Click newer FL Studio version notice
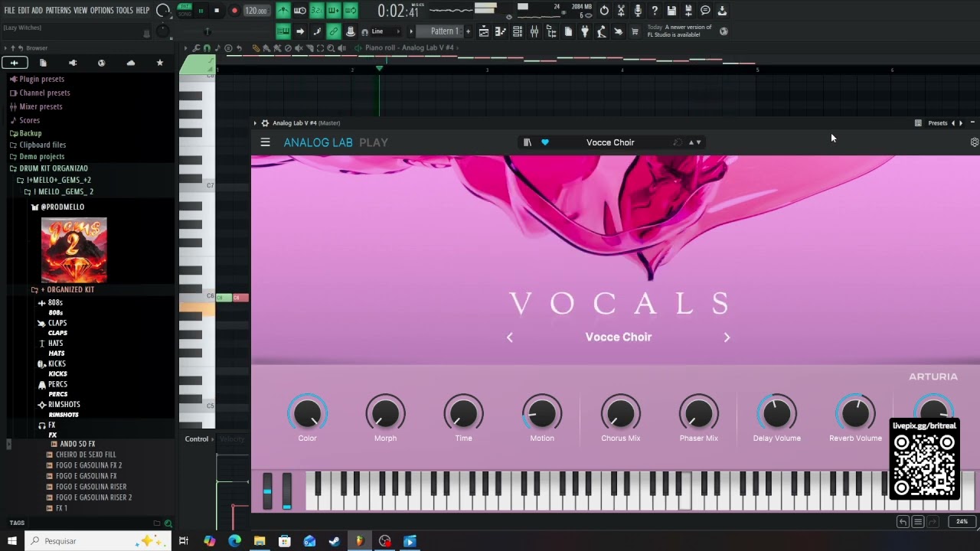980x551 pixels. pyautogui.click(x=680, y=31)
